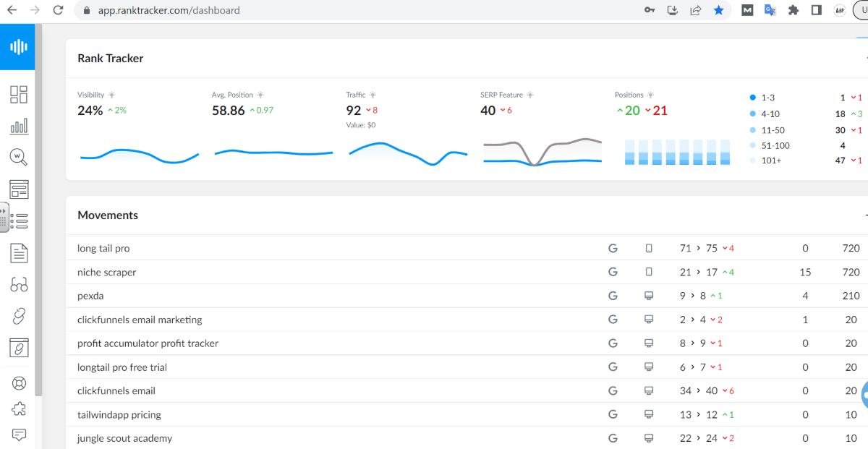Viewport: 868px width, 449px height.
Task: Click Google icon in 'tailwindapp pricing' row
Action: pos(613,414)
